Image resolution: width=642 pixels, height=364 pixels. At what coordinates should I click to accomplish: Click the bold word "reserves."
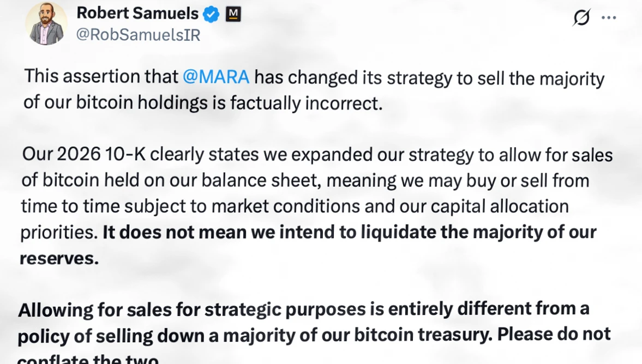click(x=59, y=258)
